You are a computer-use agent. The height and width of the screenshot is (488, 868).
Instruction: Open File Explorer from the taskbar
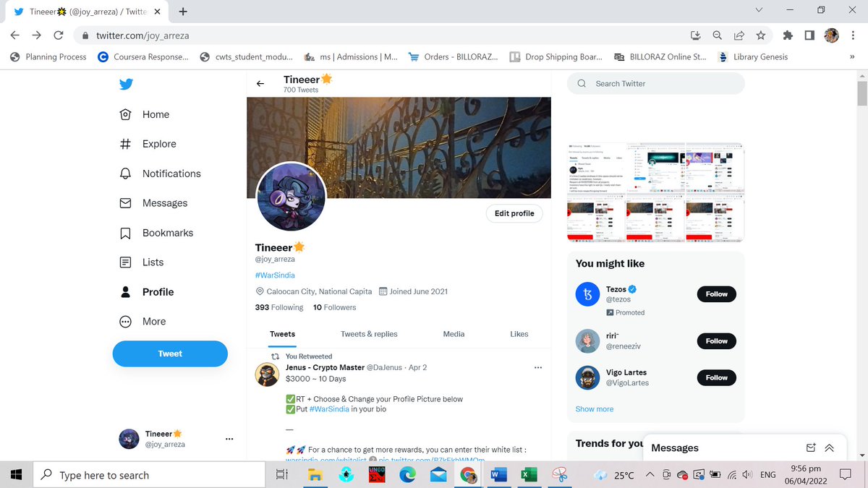[x=315, y=475]
